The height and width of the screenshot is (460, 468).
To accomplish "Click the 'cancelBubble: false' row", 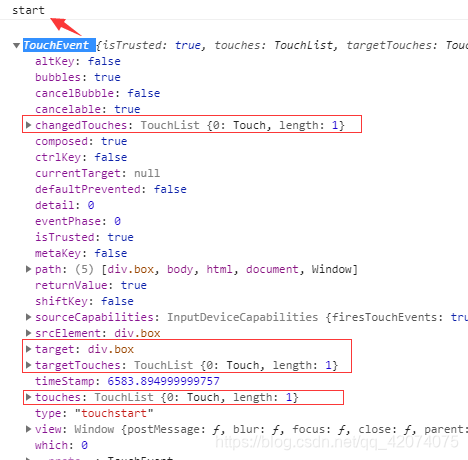I will pos(98,93).
